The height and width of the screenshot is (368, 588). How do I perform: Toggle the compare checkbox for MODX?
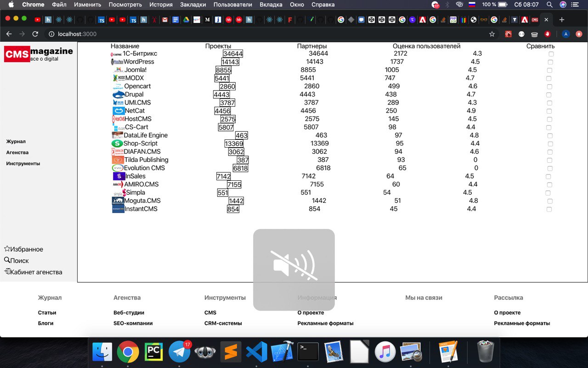[x=548, y=79]
